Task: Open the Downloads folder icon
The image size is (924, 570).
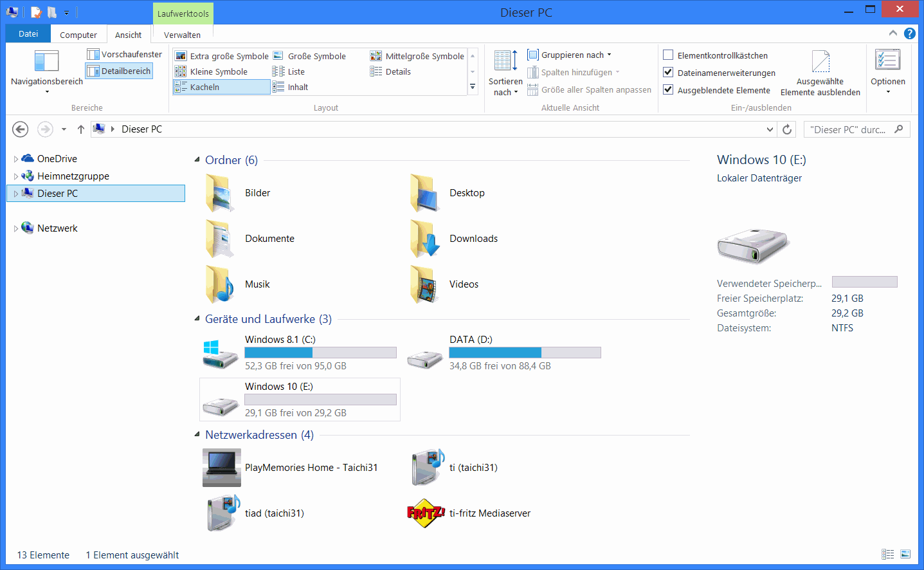Action: [x=424, y=239]
